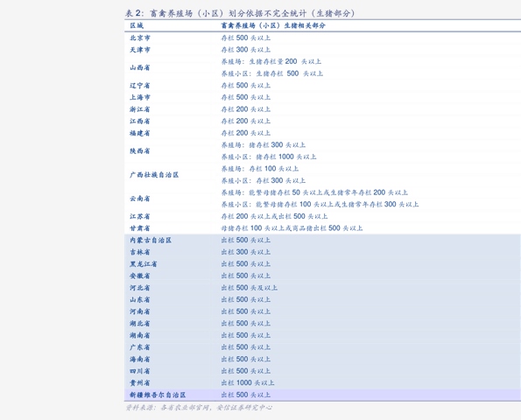521x420 pixels.
Task: Select the 贵州省 出栏 1000 头以上 cell
Action: [x=248, y=383]
